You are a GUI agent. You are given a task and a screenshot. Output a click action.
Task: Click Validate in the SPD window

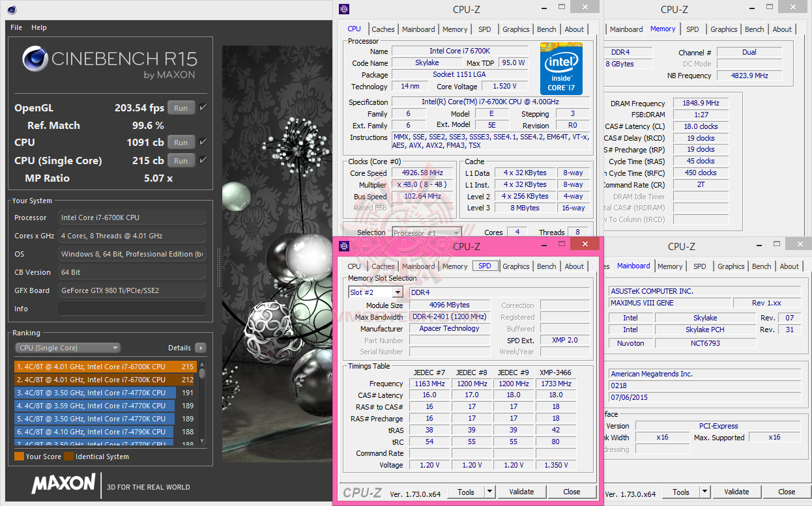point(521,492)
